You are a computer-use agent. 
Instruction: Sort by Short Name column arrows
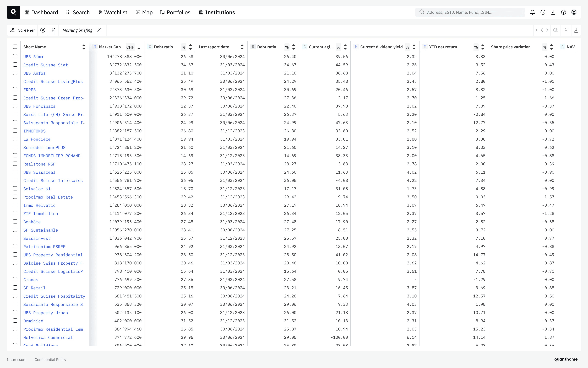pyautogui.click(x=84, y=47)
